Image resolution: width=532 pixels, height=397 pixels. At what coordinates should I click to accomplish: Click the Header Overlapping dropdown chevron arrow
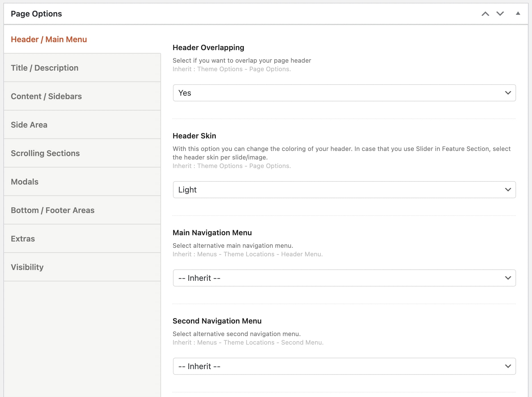508,93
